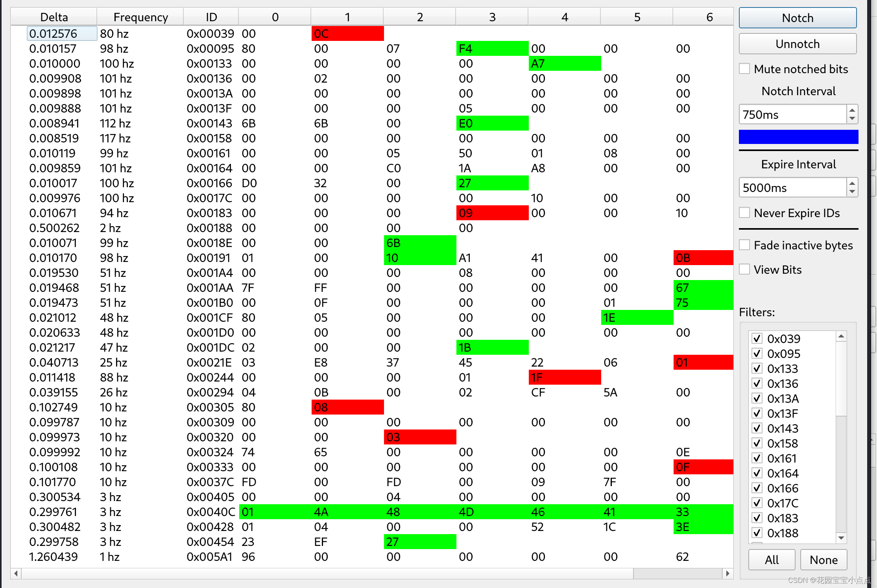This screenshot has width=877, height=588.
Task: Check the Never Expire IDs option
Action: pyautogui.click(x=744, y=213)
